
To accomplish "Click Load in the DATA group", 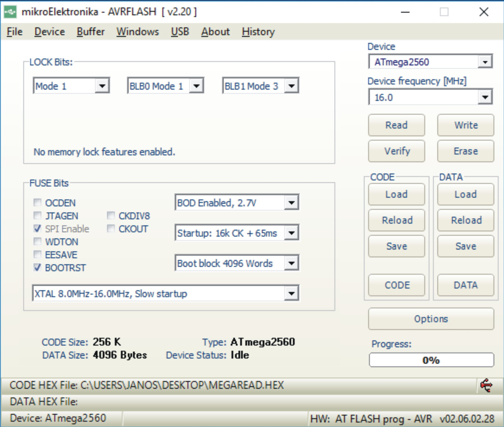I will (466, 194).
